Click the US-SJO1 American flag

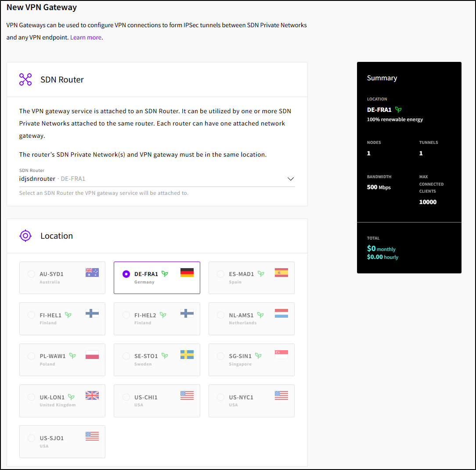(92, 436)
